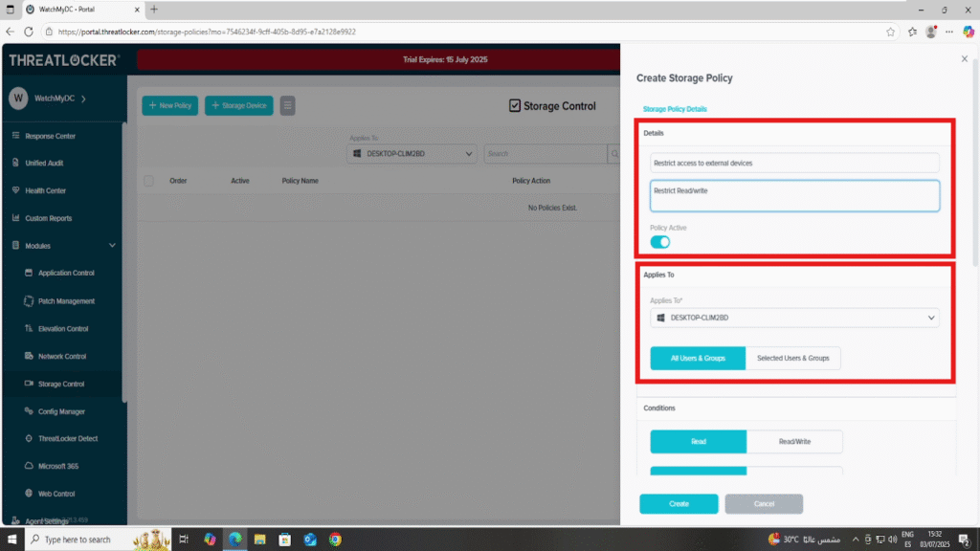Open Chrome from taskbar

tap(336, 540)
